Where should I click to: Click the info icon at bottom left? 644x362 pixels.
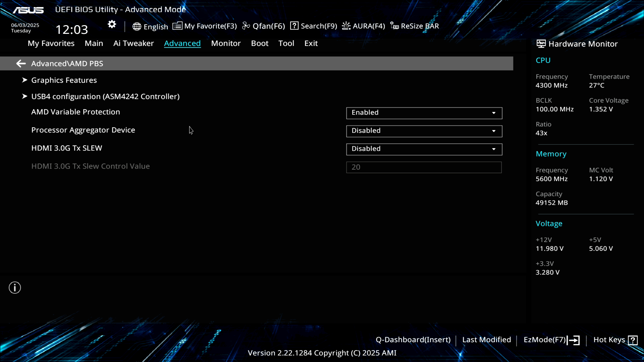pyautogui.click(x=15, y=288)
